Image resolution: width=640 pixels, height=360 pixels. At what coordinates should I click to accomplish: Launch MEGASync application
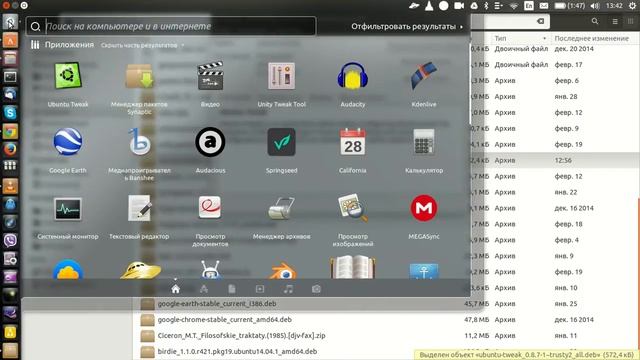[424, 208]
